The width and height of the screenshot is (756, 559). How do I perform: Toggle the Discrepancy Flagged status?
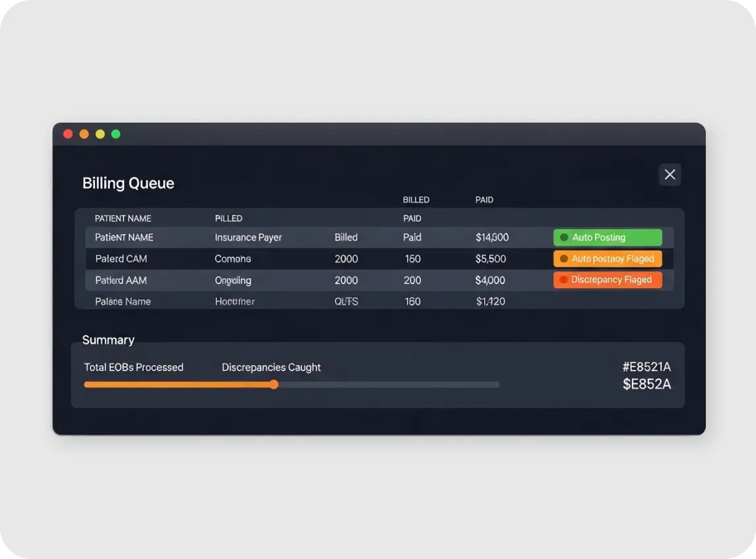click(x=608, y=279)
